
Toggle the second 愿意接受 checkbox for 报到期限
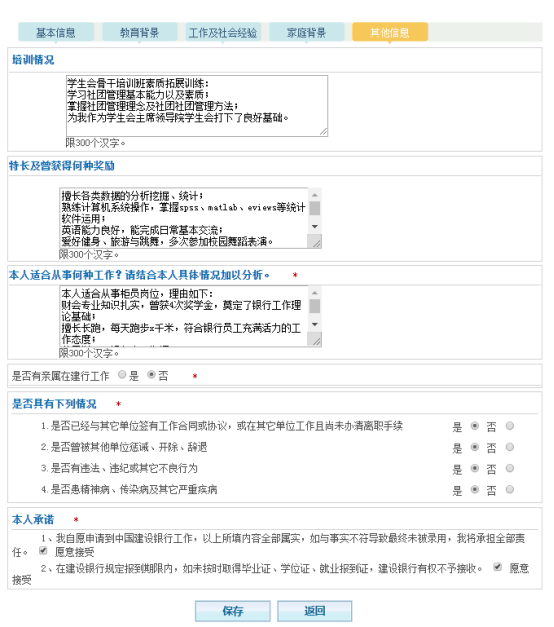[x=498, y=567]
